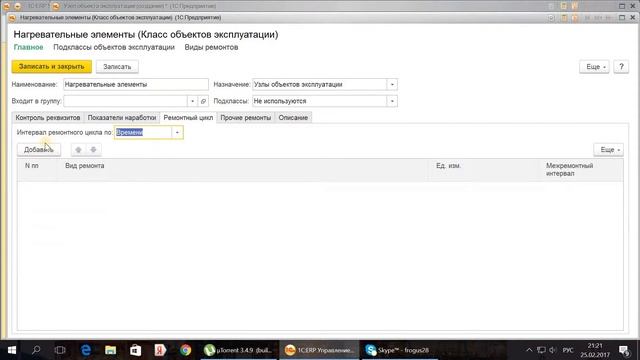
Task: Click the Записать button
Action: pos(117,67)
